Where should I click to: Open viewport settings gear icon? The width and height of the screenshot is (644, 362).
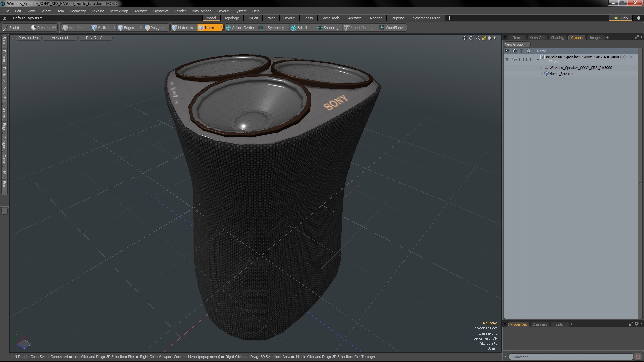pos(490,38)
